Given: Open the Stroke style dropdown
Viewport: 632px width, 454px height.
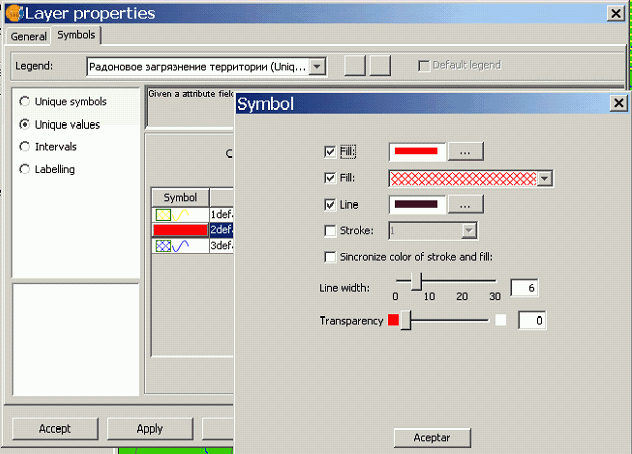Looking at the screenshot, I should point(469,231).
